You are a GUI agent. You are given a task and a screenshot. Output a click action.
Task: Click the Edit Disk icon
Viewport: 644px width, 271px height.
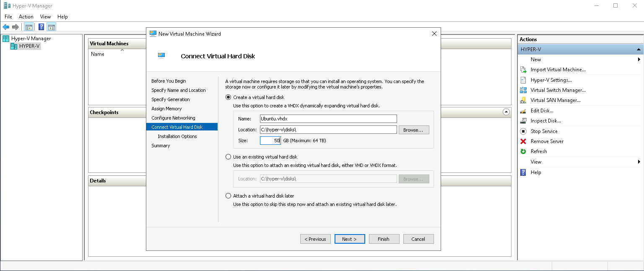[523, 111]
